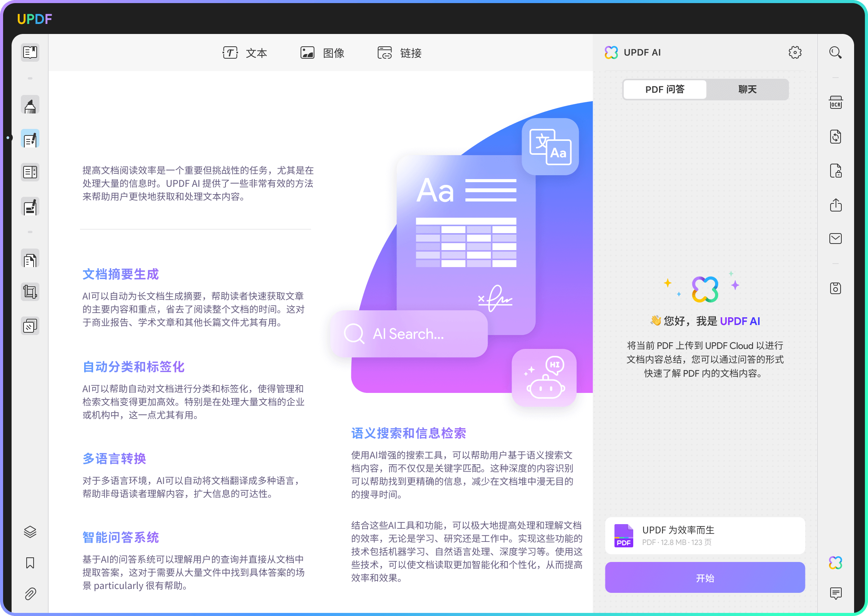This screenshot has height=616, width=868.
Task: Click the OCR recognize text icon
Action: [x=836, y=103]
